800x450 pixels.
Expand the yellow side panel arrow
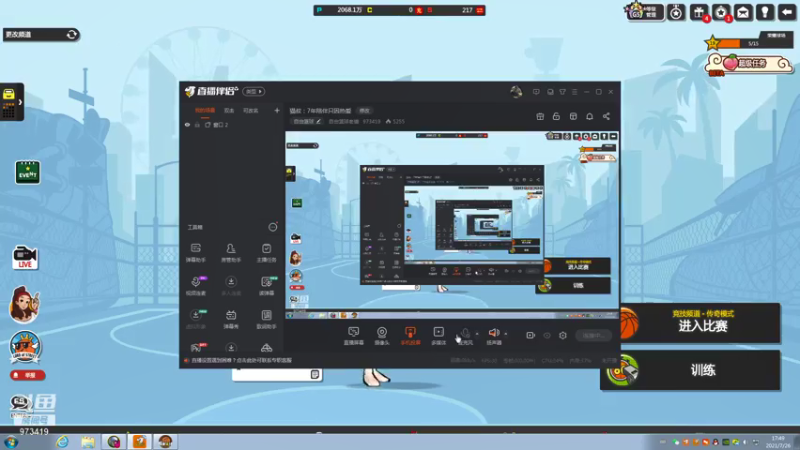click(x=20, y=102)
